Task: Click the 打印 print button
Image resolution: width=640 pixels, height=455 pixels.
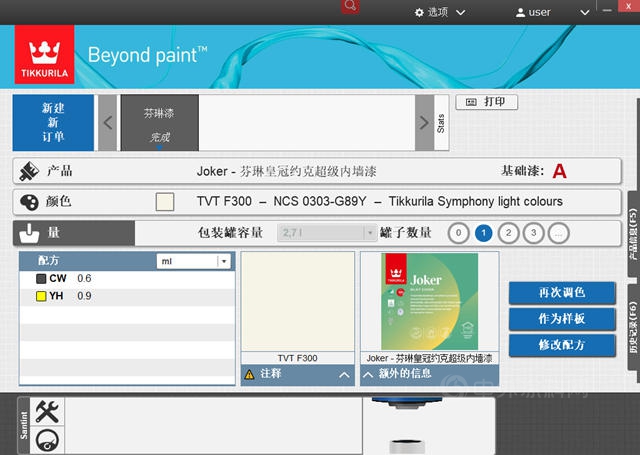Action: coord(487,102)
